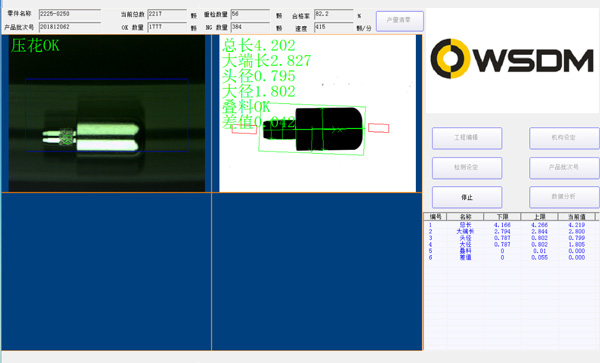The height and width of the screenshot is (363, 600).
Task: Click the 产量清零 reset output button
Action: click(x=399, y=21)
